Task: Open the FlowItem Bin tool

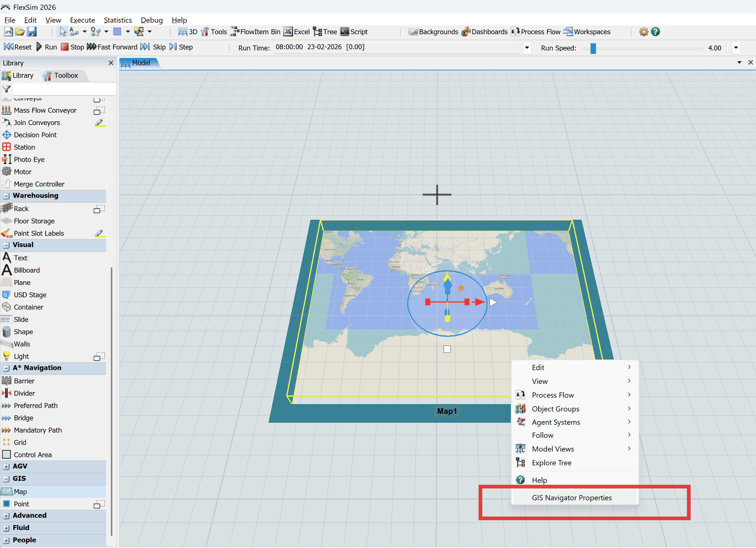Action: tap(256, 32)
